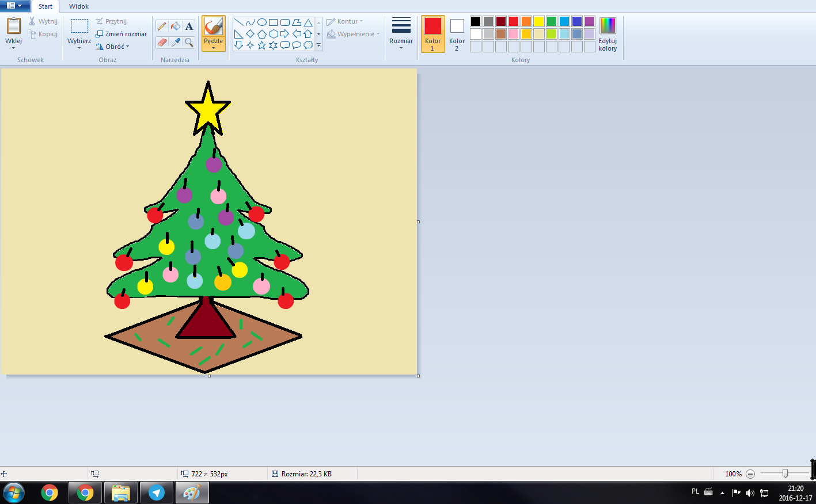Activate Kolor 1 foreground color
This screenshot has height=504, width=816.
point(433,34)
